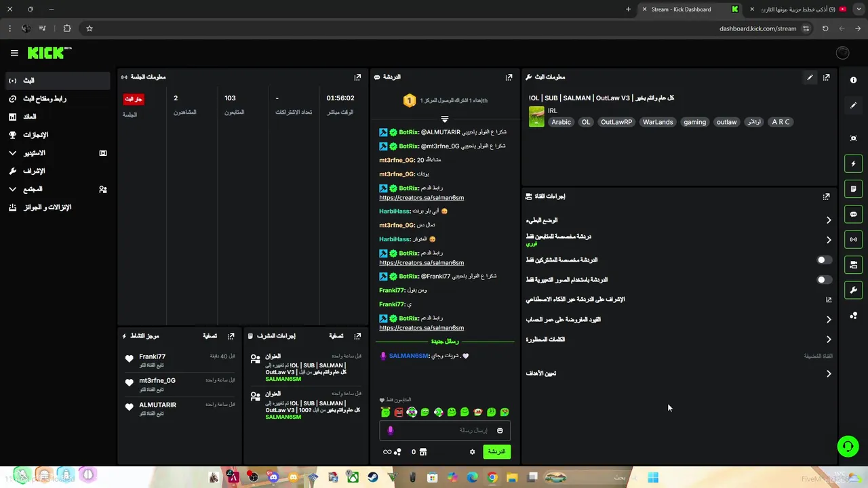This screenshot has height=488, width=868.
Task: Open the Moderation page in the sidebar
Action: 57,171
